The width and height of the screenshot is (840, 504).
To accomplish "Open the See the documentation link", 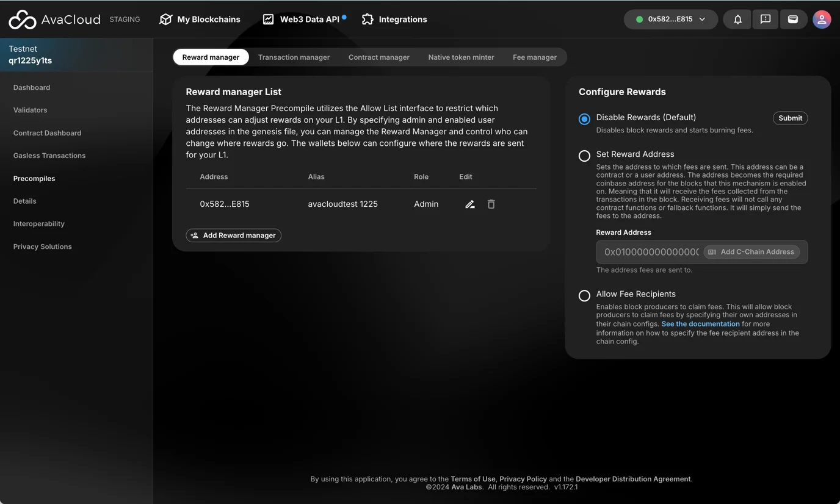I will coord(700,324).
